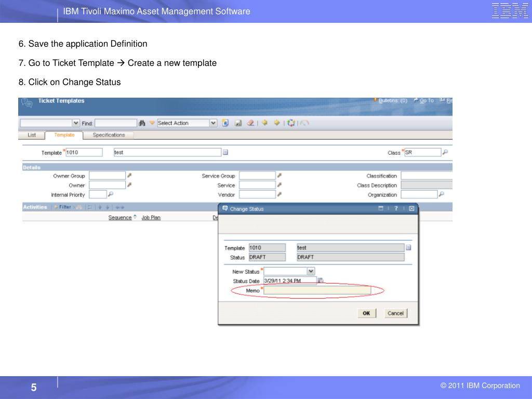
Task: Open the Vendor detail menu icon
Action: click(279, 194)
